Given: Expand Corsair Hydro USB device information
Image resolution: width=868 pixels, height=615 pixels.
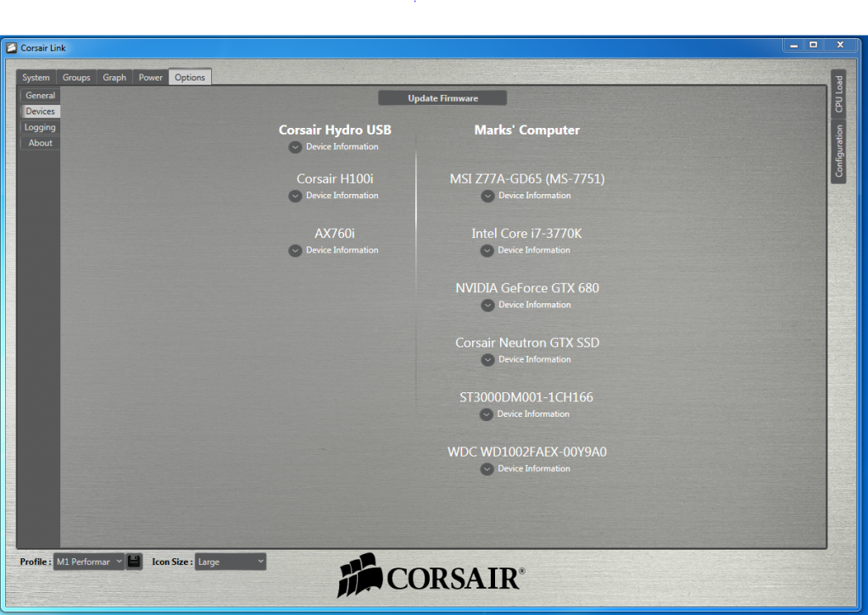Looking at the screenshot, I should click(295, 147).
